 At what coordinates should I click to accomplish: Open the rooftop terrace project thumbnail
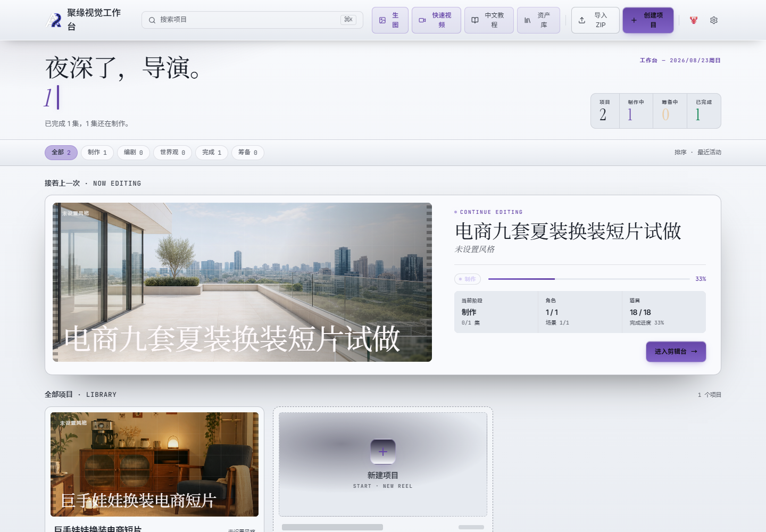[242, 282]
